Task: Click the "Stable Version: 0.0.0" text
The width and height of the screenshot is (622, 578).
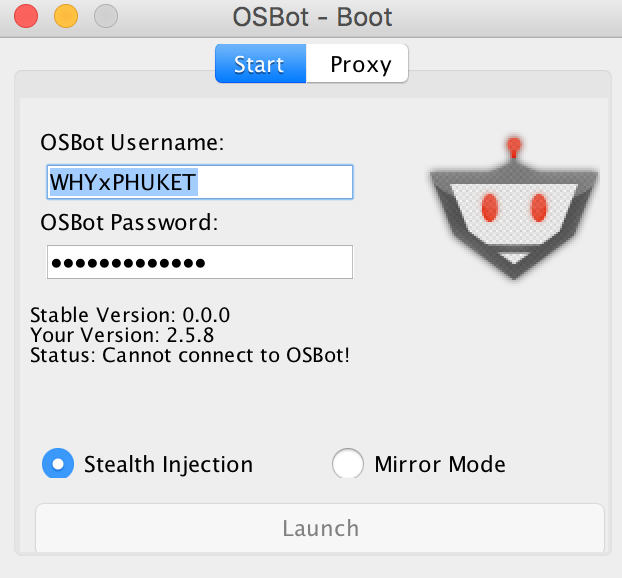Action: point(130,315)
